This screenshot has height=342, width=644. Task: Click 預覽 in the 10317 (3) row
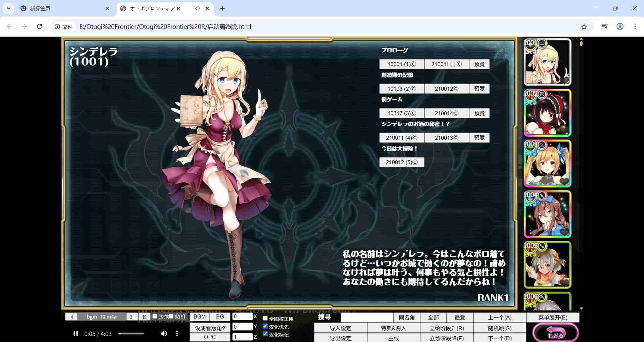coord(479,113)
